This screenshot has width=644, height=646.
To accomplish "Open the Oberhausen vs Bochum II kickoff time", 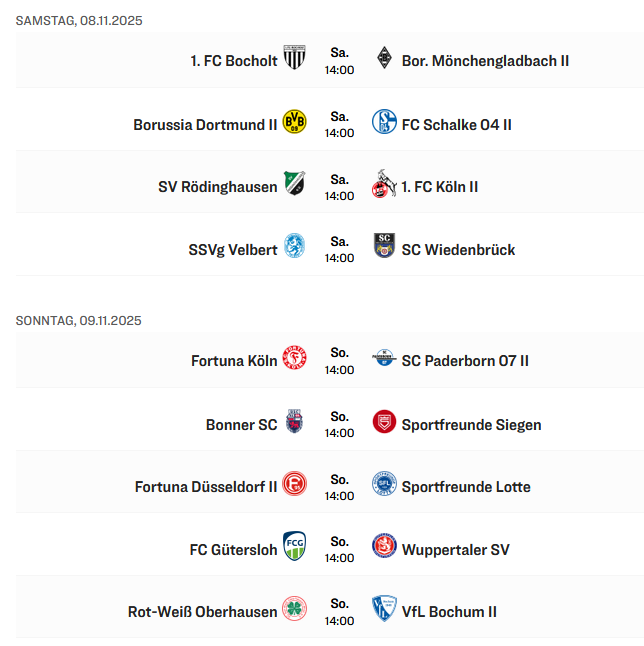I will pyautogui.click(x=339, y=612).
